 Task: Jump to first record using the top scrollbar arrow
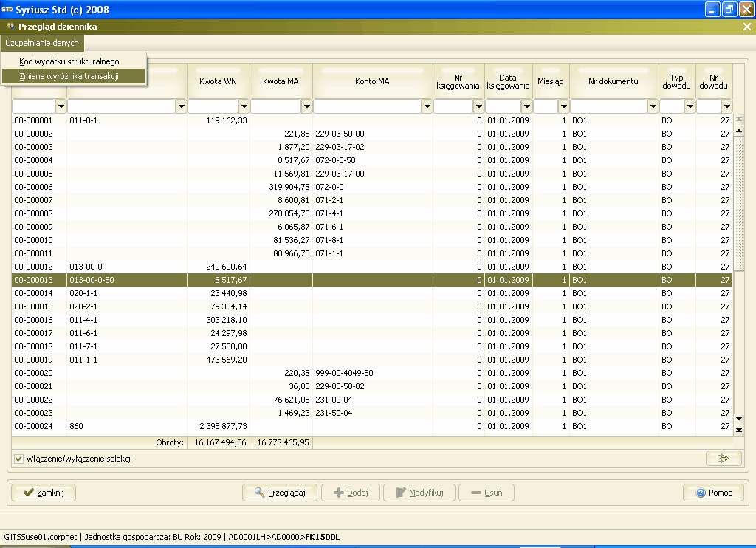click(738, 119)
